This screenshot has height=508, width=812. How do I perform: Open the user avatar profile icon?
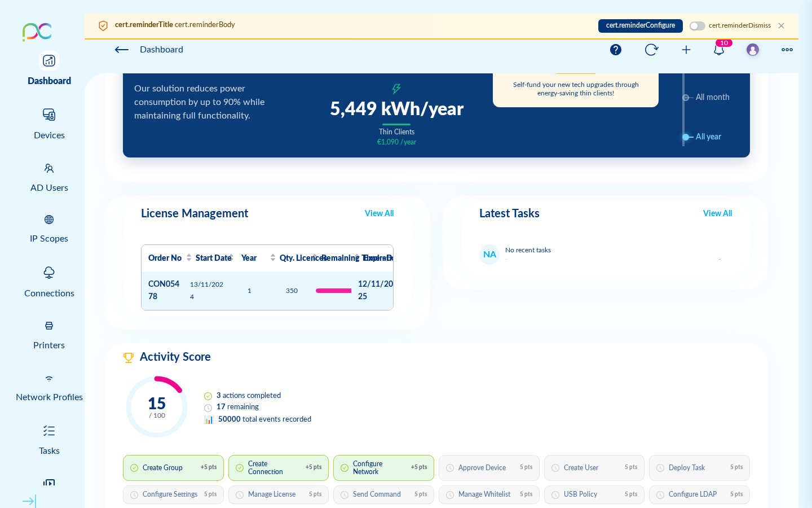[x=753, y=50]
